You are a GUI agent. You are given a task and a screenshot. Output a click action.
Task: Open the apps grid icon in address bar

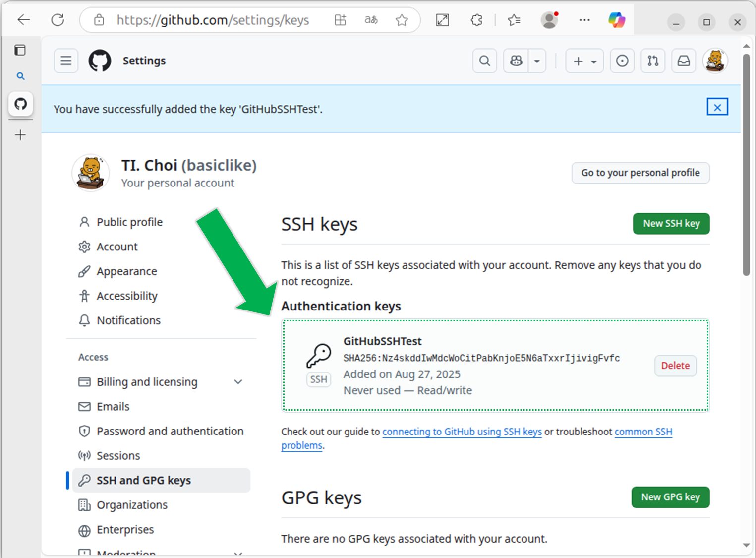coord(340,20)
